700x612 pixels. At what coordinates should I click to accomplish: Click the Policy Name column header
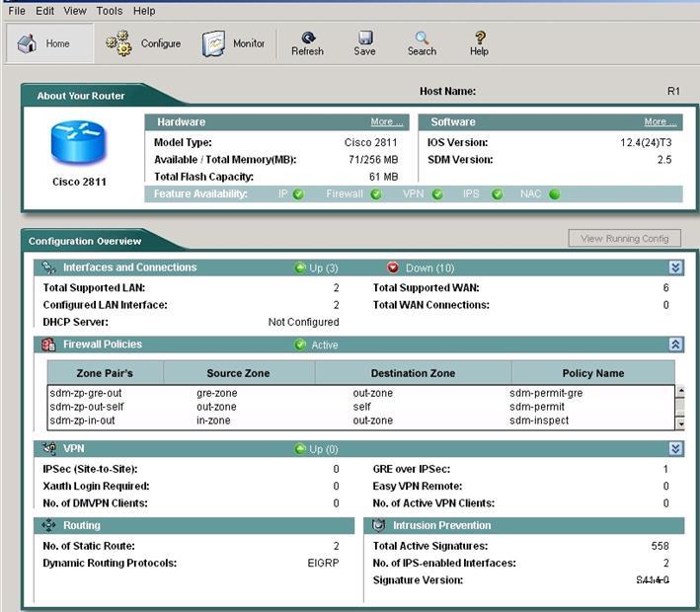(592, 373)
